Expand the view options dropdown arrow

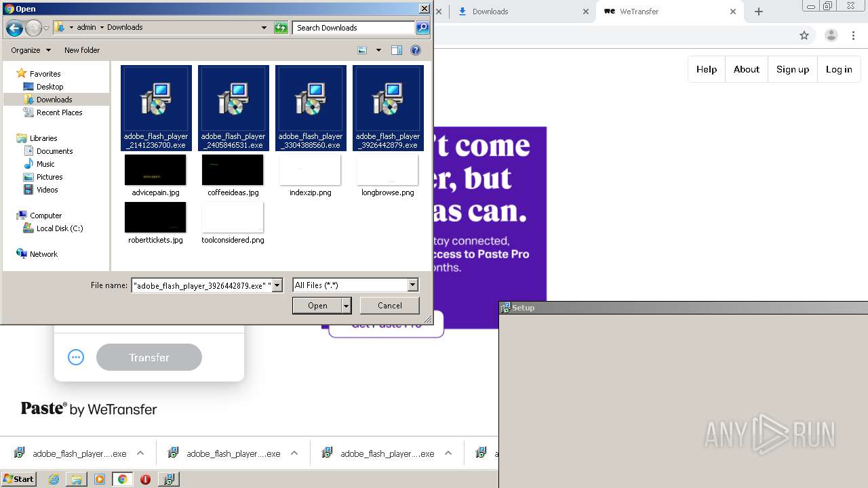[378, 50]
